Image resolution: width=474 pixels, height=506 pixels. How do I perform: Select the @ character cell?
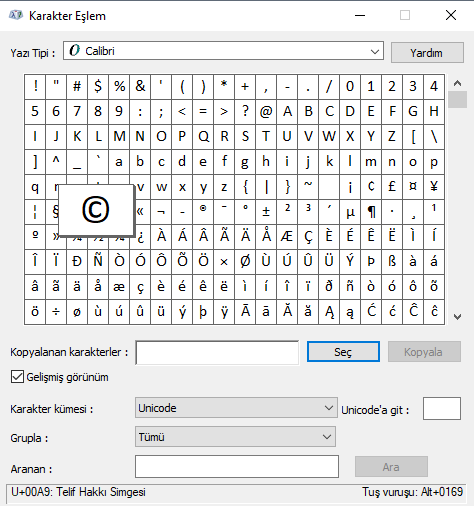(266, 112)
